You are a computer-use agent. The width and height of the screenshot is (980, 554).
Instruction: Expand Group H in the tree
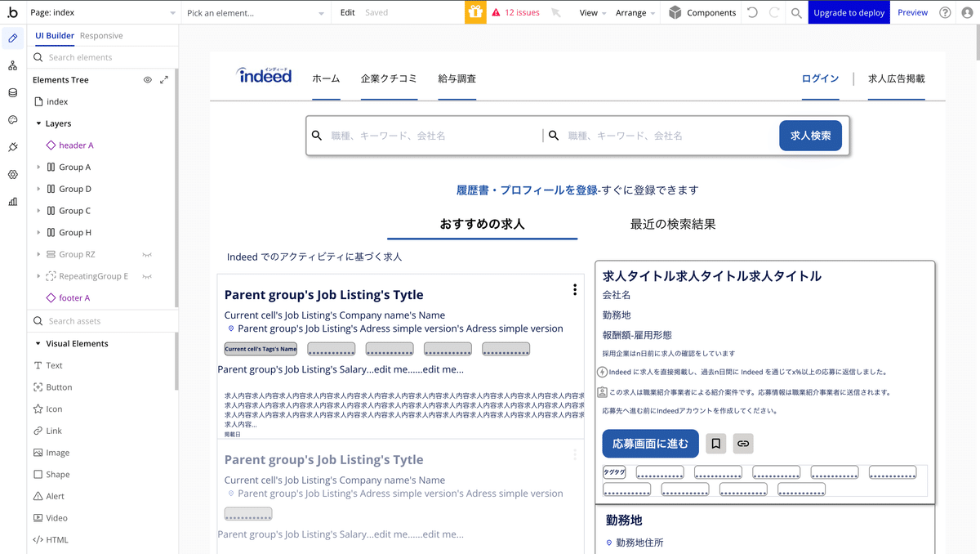38,232
